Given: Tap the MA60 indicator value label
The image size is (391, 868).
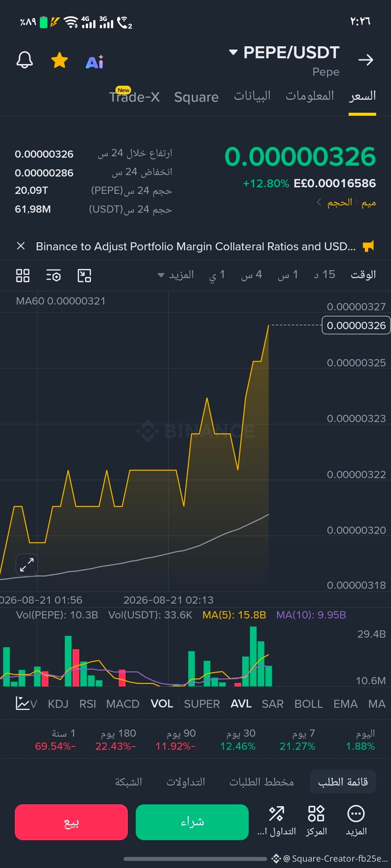Looking at the screenshot, I should click(61, 301).
